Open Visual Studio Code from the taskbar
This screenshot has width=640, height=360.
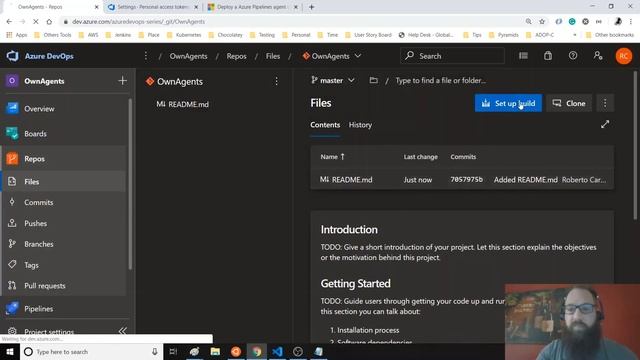click(277, 351)
